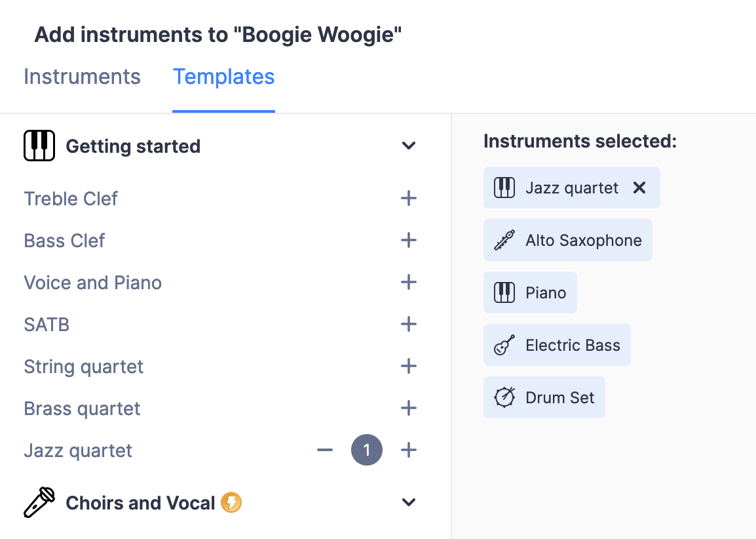Add the Brass quartet template

(x=408, y=409)
